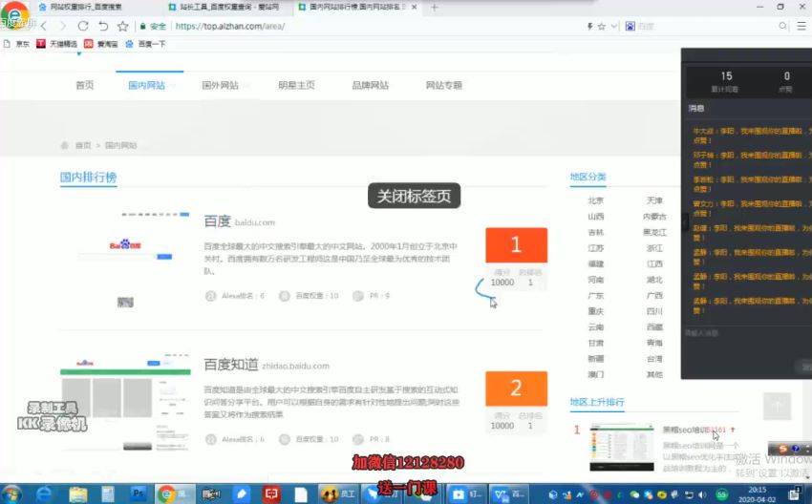Viewport: 812px width, 504px height.
Task: Click the browser forward arrow
Action: tap(63, 26)
